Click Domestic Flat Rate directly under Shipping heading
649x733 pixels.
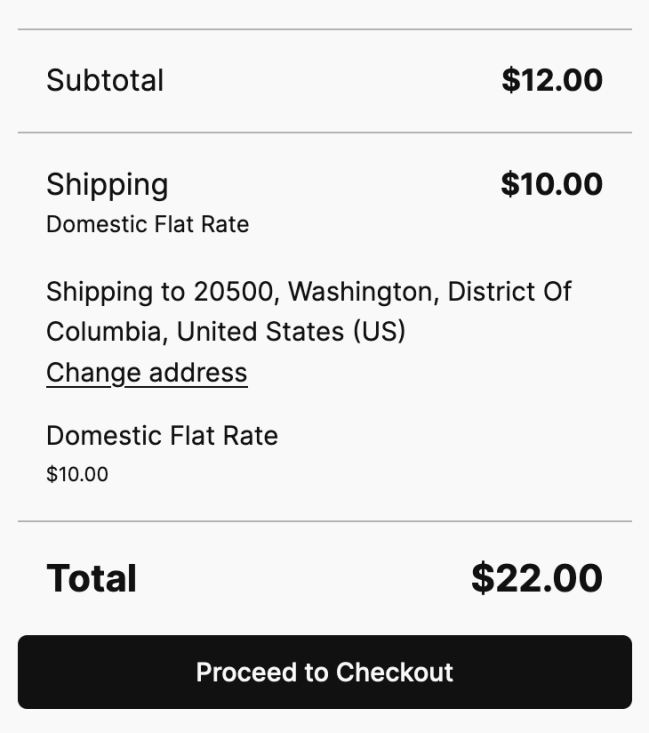pos(147,224)
